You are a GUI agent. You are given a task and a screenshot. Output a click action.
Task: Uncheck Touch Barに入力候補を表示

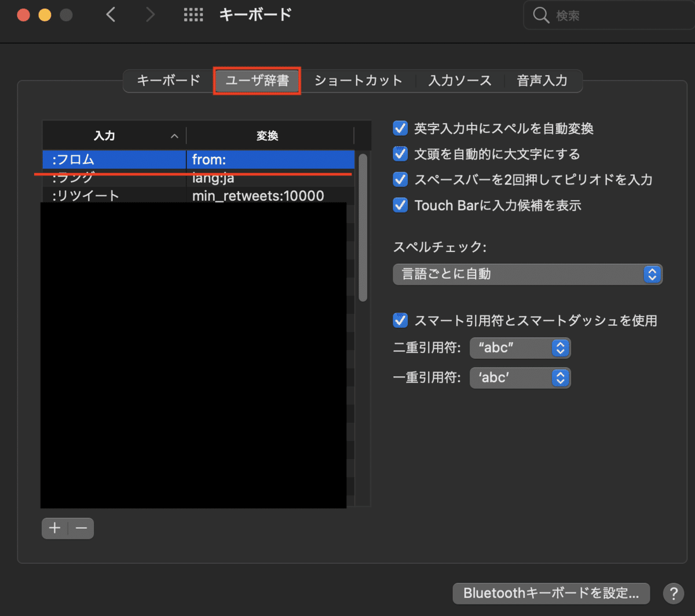pyautogui.click(x=400, y=205)
